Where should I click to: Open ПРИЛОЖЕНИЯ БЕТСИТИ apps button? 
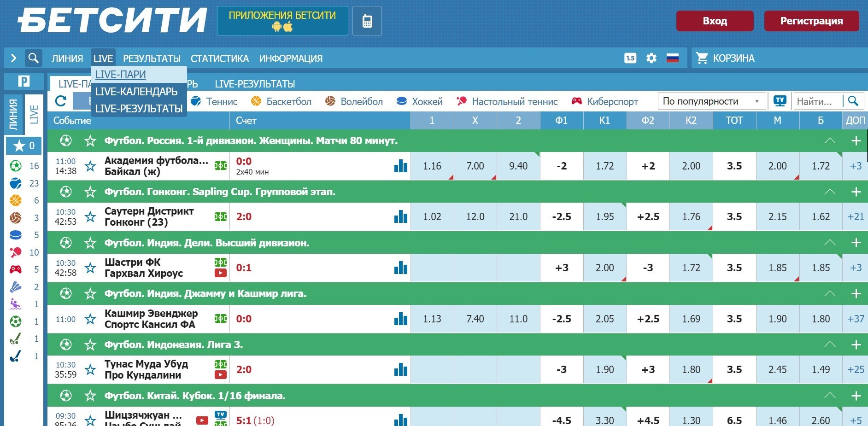click(x=282, y=21)
